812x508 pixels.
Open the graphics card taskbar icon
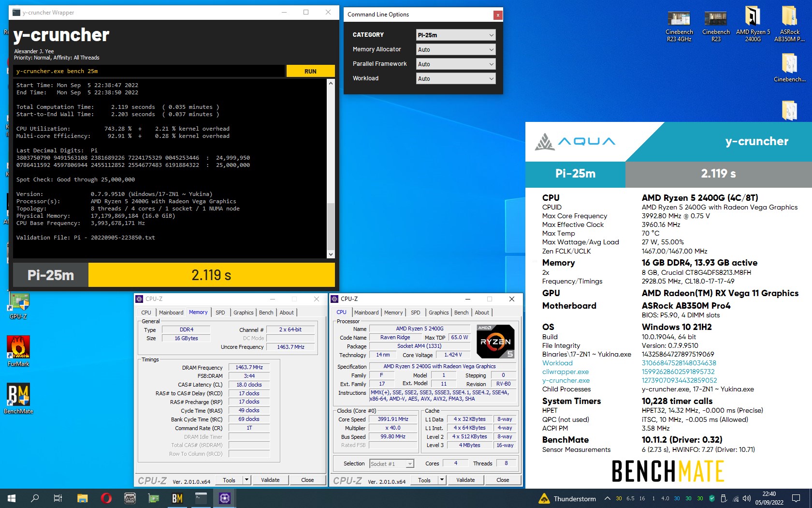coord(153,498)
